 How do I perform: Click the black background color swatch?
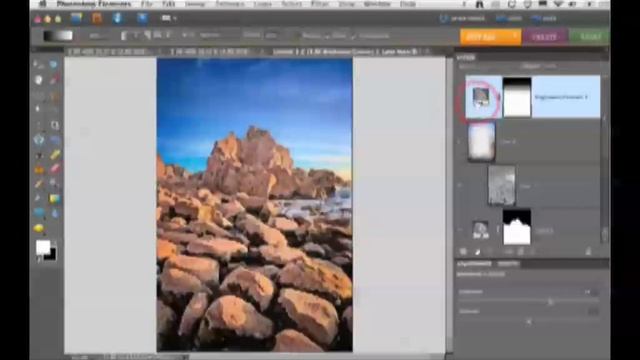coord(51,255)
